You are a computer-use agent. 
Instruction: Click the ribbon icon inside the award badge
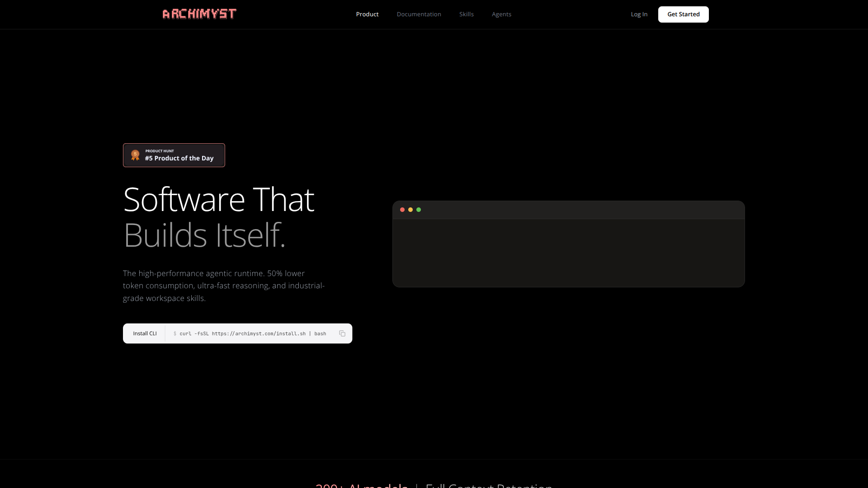click(135, 155)
